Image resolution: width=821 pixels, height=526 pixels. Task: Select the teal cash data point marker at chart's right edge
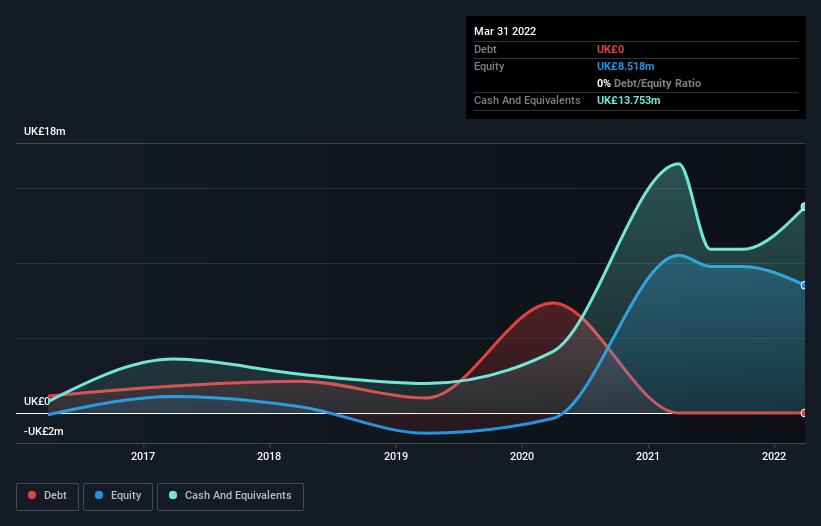tap(804, 207)
